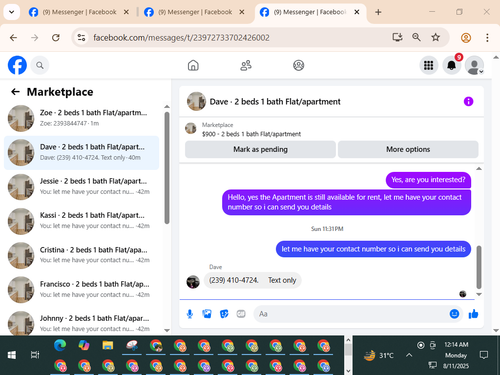
Task: Choose a GIF with the GIF icon
Action: tap(241, 314)
